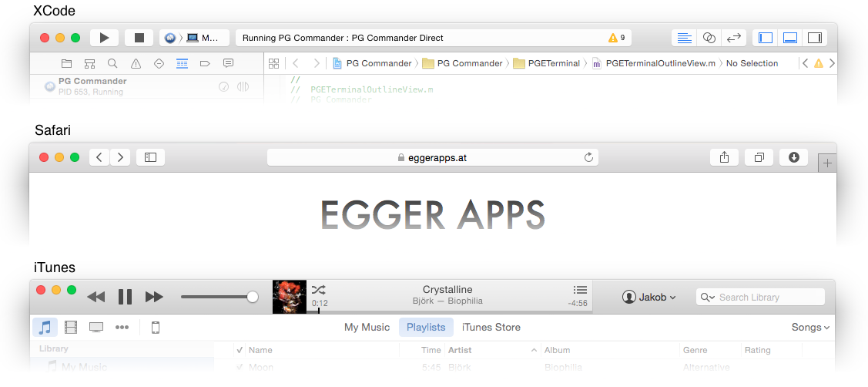Image resolution: width=868 pixels, height=387 pixels.
Task: Select PG Commander process in debug navigator
Action: (146, 86)
